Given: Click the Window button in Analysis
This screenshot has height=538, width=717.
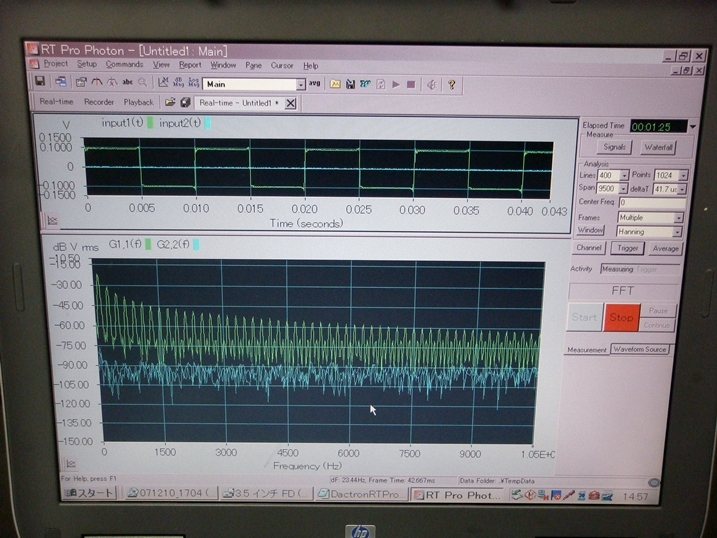Looking at the screenshot, I should click(590, 230).
